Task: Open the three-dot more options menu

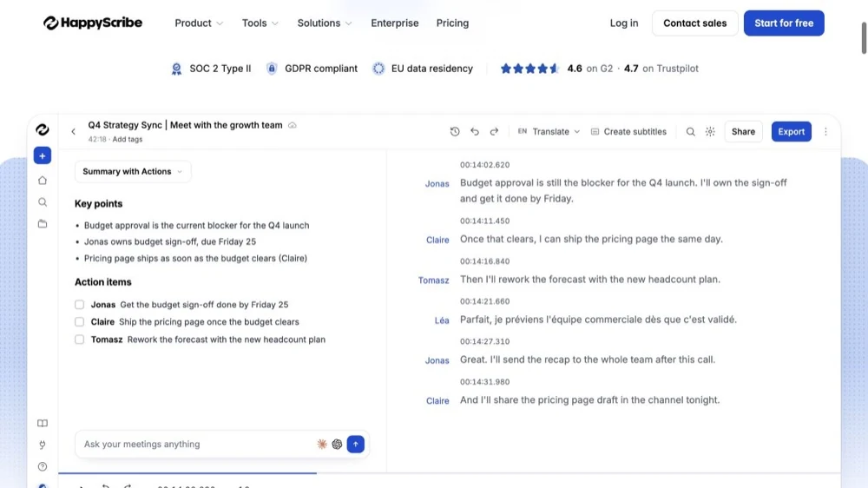Action: click(825, 131)
